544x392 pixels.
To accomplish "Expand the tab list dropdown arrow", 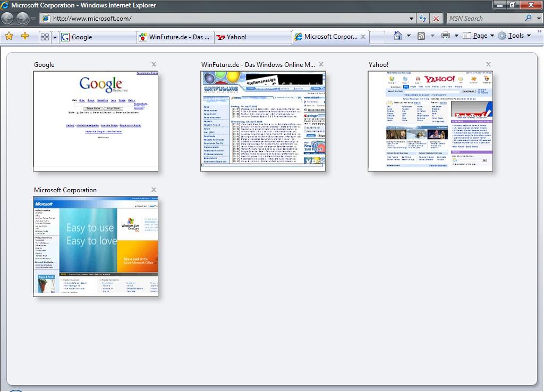I will point(55,37).
